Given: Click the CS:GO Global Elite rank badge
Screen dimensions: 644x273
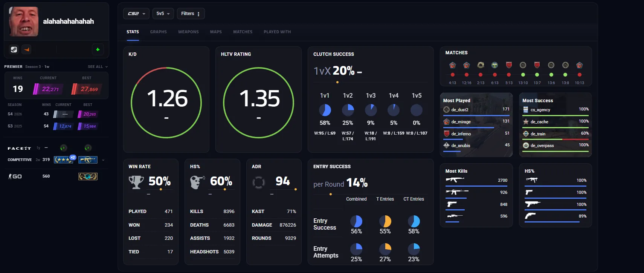Looking at the screenshot, I should point(88,176).
